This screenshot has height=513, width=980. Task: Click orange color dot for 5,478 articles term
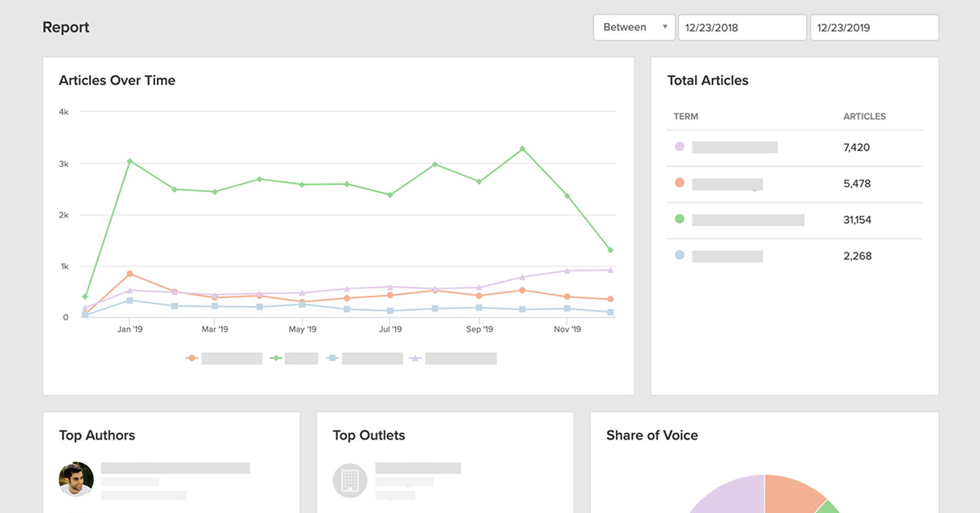[679, 183]
